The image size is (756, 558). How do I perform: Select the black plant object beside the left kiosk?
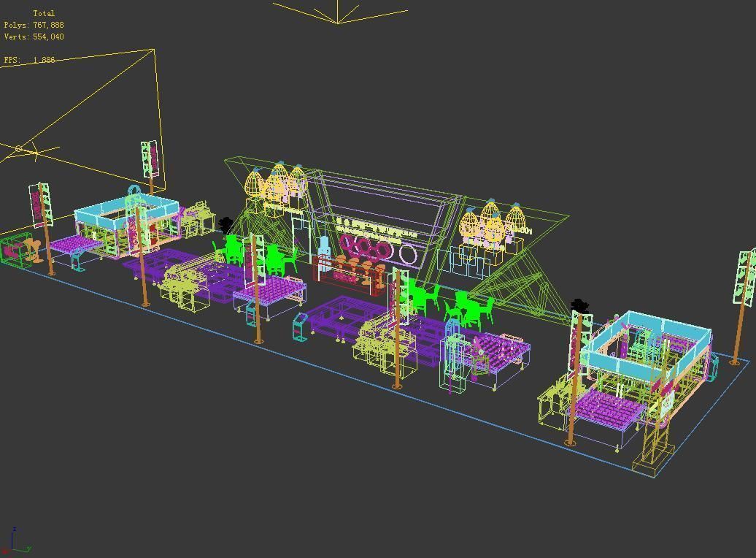[x=225, y=225]
